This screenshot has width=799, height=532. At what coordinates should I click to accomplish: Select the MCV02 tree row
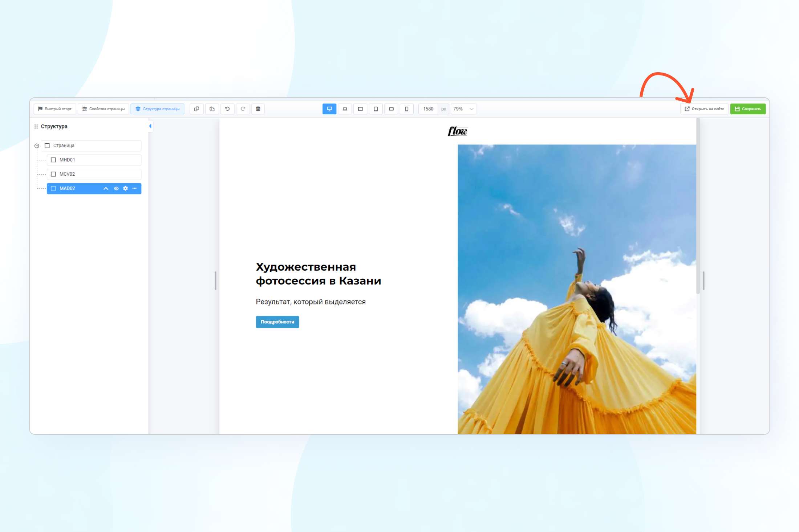[94, 174]
